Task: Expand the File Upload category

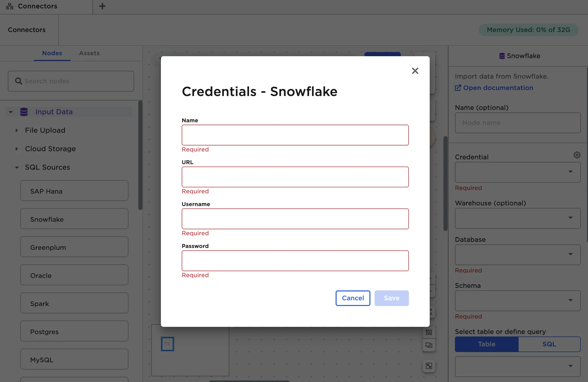Action: [17, 130]
